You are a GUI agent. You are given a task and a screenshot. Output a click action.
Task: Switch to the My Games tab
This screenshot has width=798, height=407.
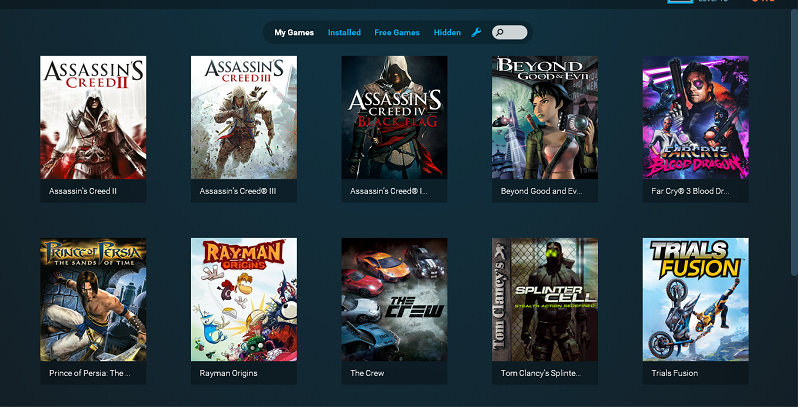294,33
